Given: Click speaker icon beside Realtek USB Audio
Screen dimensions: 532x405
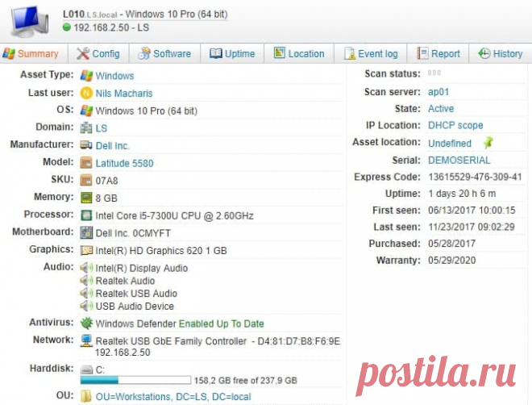Looking at the screenshot, I should [86, 293].
